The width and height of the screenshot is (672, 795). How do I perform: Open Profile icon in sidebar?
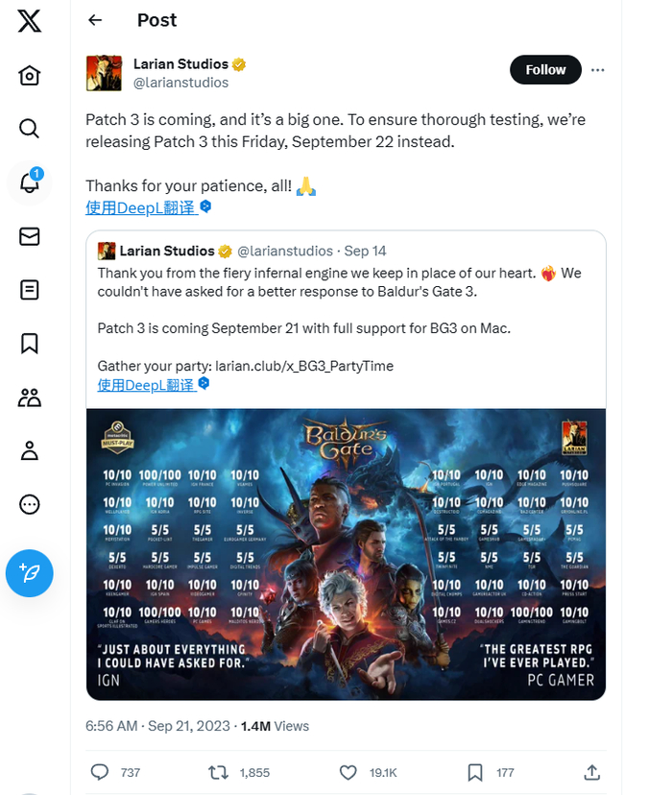(30, 450)
